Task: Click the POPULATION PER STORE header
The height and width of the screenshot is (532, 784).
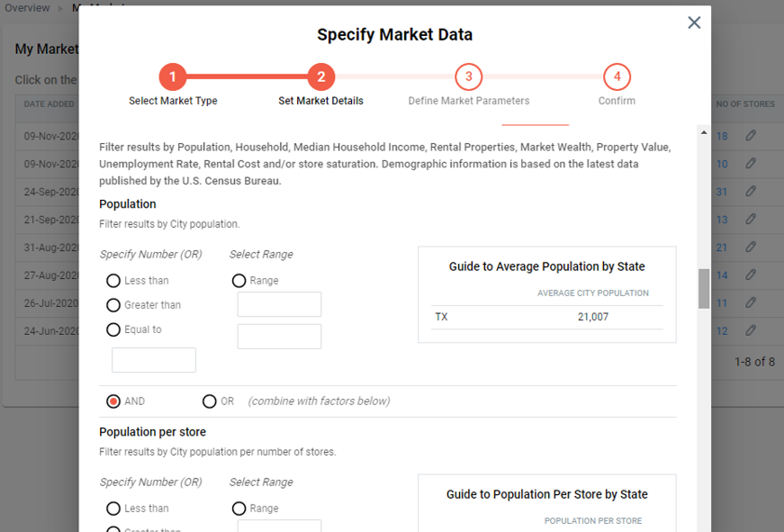Action: click(x=593, y=521)
